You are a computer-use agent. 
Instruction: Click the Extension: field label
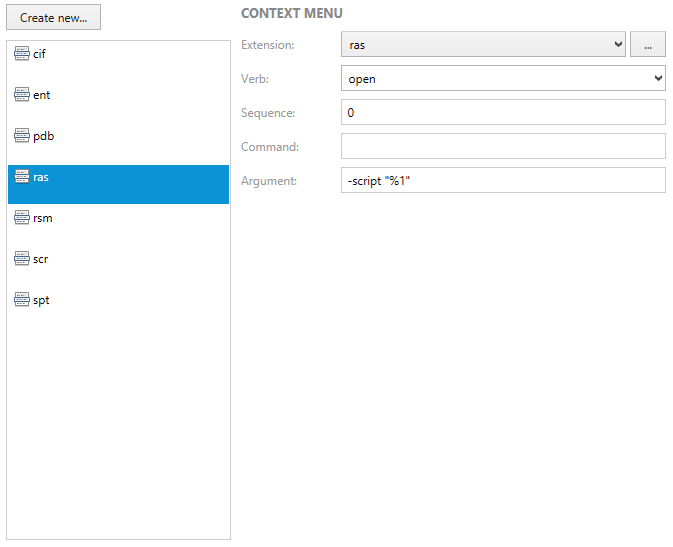[268, 45]
